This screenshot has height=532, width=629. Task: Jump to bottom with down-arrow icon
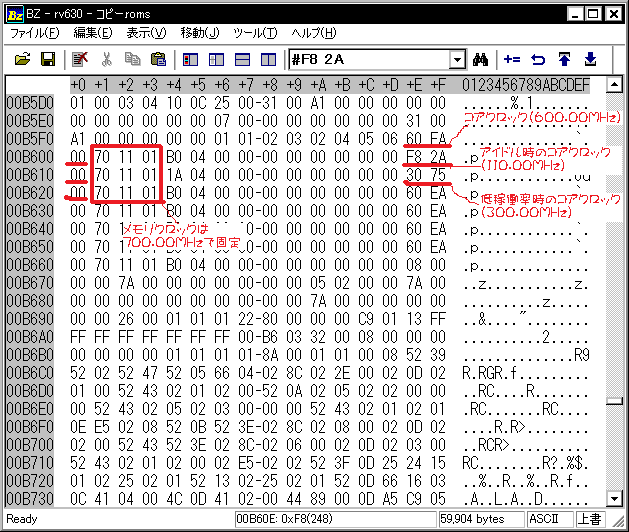click(x=590, y=59)
